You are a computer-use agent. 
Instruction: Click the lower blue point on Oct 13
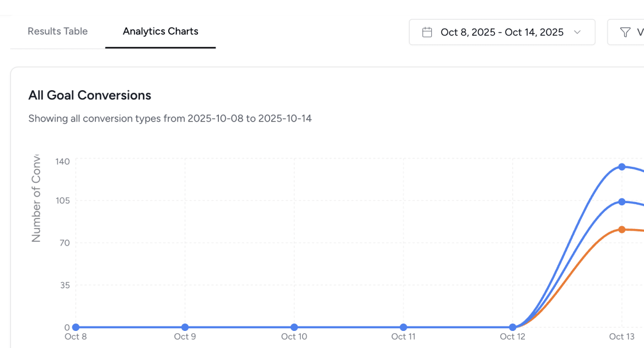622,202
